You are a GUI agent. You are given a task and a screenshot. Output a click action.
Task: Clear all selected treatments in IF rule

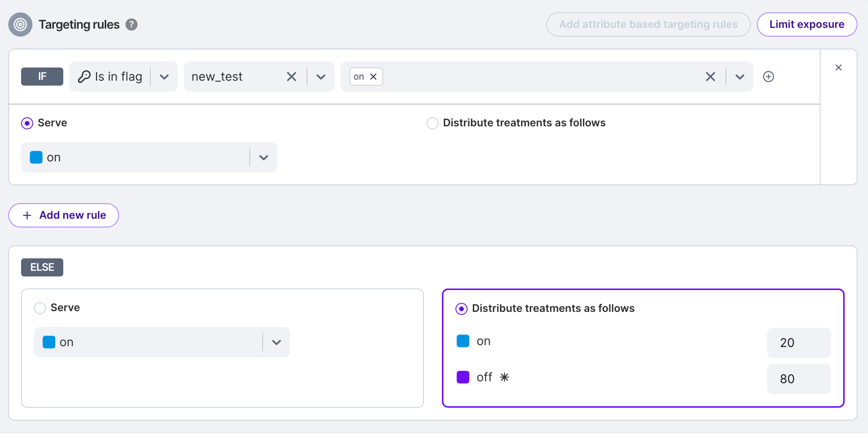pyautogui.click(x=711, y=77)
